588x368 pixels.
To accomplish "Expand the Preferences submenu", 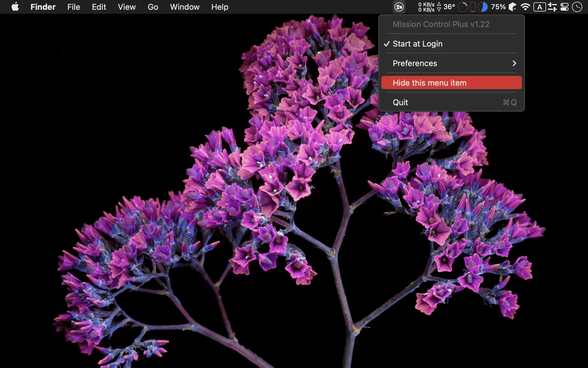I will (451, 63).
